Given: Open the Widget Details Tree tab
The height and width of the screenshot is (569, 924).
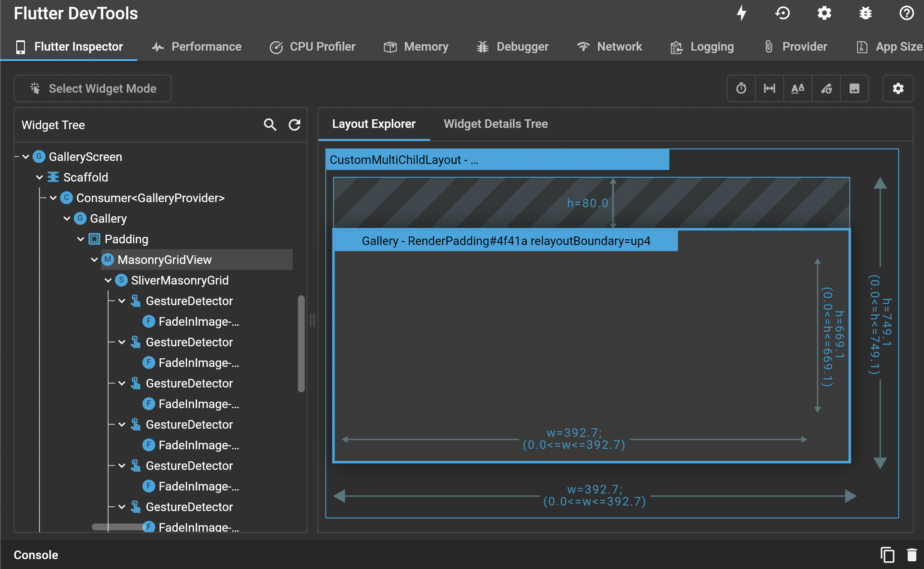Looking at the screenshot, I should (496, 124).
